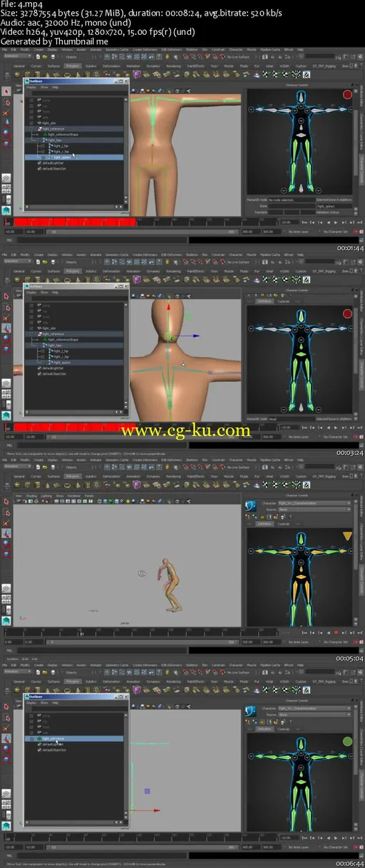The width and height of the screenshot is (365, 868).
Task: Select defaultObjectSet in the 00:06:44 Outliner
Action: 53,750
